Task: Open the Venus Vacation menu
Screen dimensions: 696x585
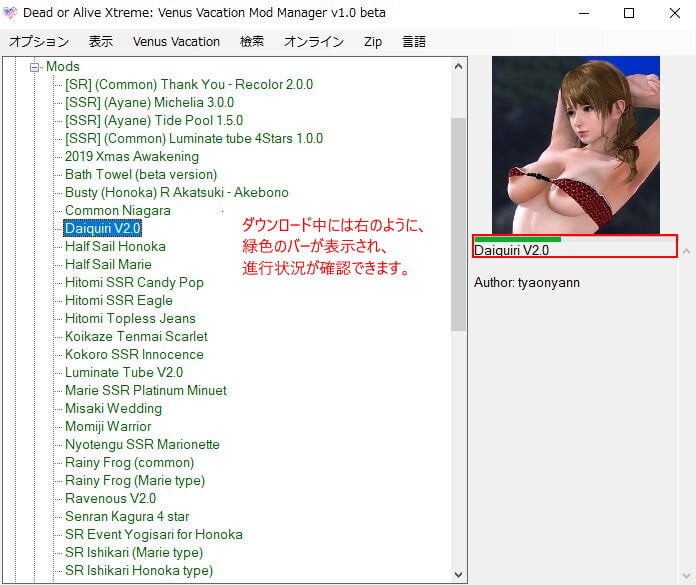Action: 176,42
